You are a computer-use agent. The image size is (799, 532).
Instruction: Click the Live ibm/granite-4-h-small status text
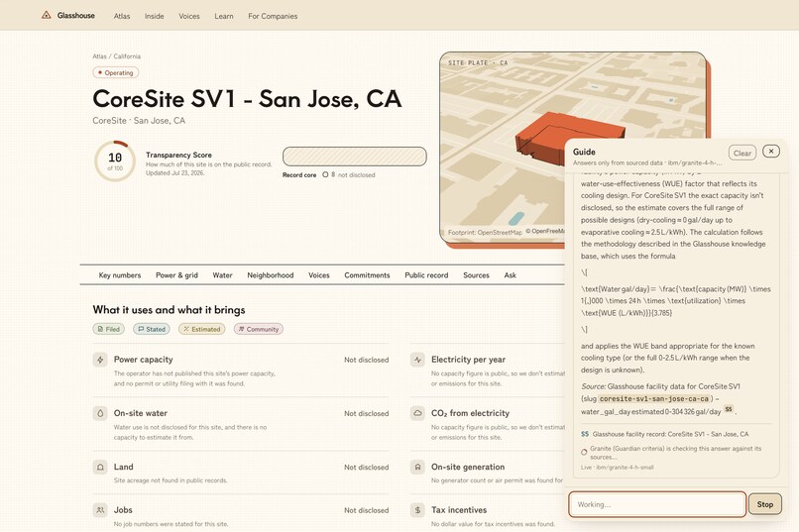point(617,468)
